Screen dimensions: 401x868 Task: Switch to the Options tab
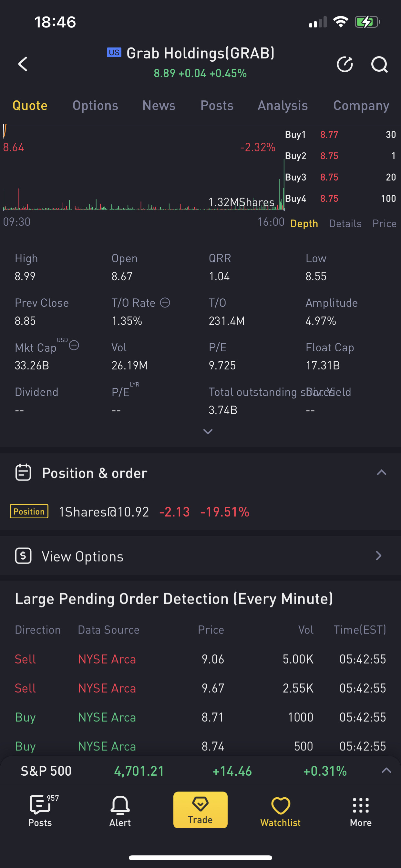95,106
